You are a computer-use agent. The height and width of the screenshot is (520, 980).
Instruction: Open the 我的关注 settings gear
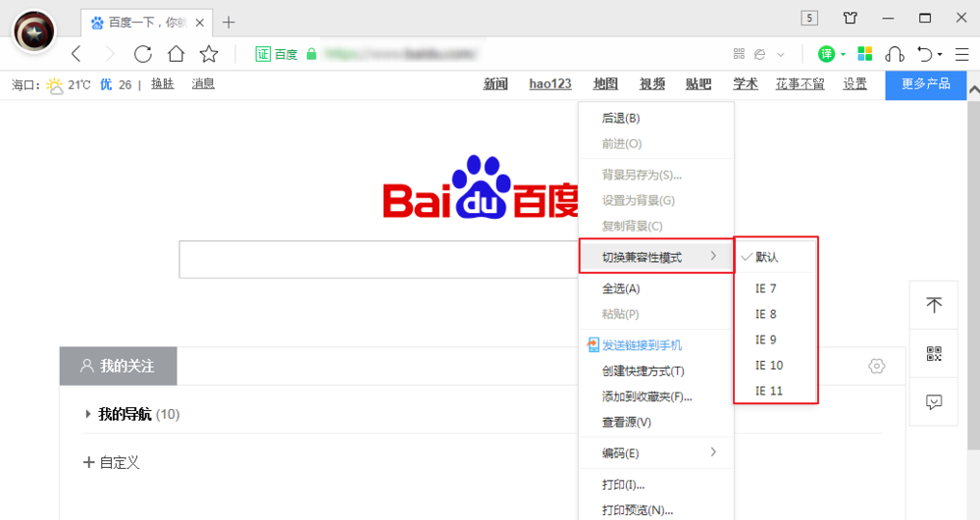[877, 366]
